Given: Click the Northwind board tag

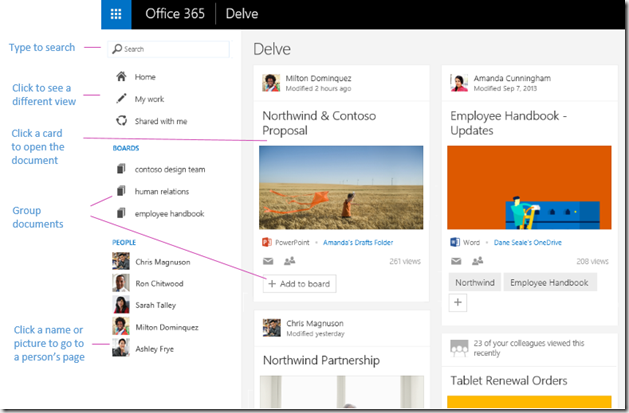Looking at the screenshot, I should (x=475, y=282).
